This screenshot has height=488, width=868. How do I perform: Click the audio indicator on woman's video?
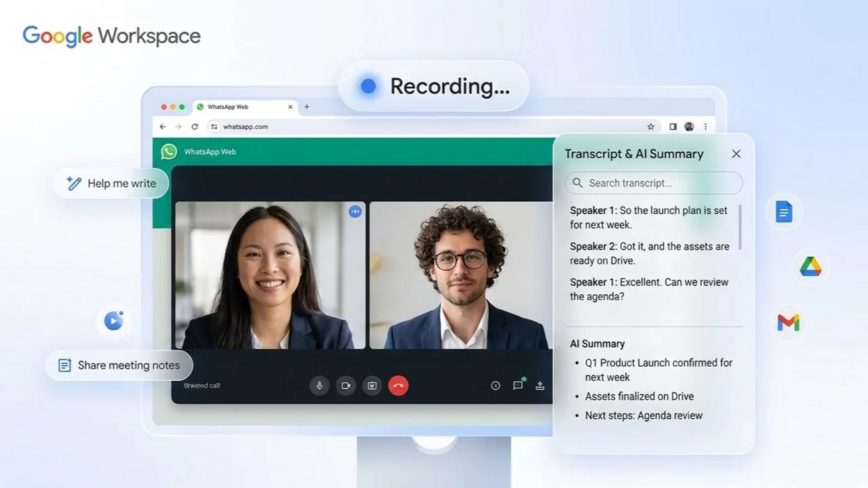click(x=355, y=211)
